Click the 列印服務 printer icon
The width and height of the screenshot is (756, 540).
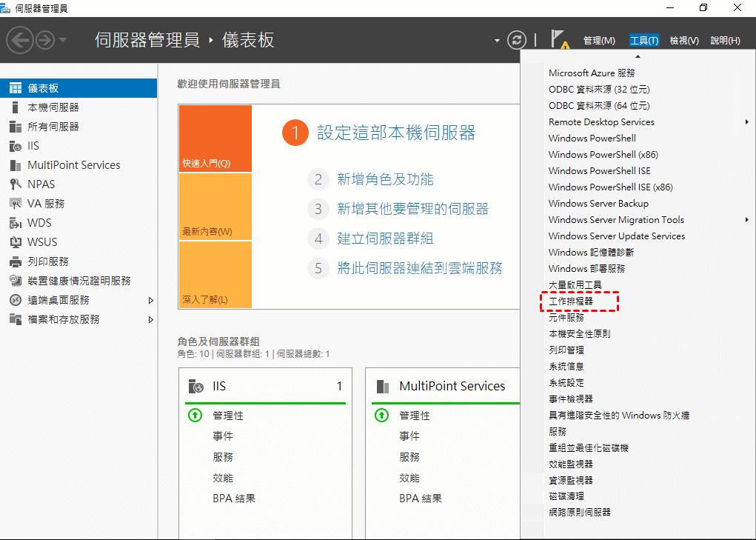(x=16, y=261)
